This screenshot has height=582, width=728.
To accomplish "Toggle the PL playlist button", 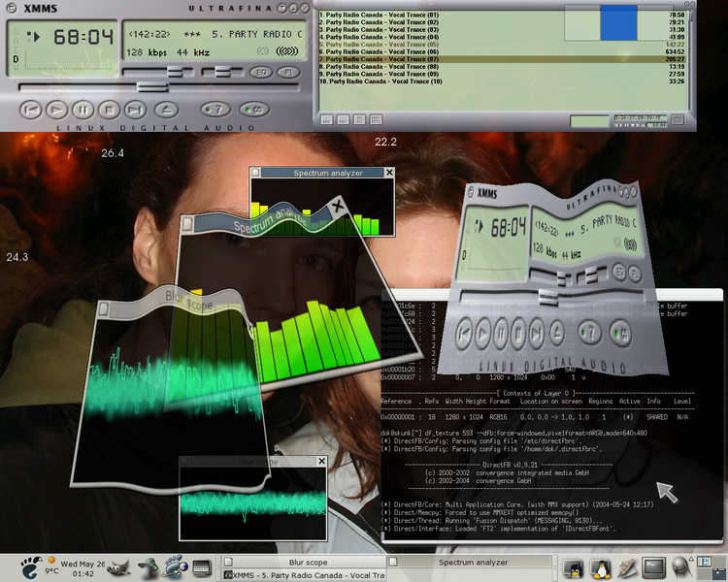I will pyautogui.click(x=288, y=73).
